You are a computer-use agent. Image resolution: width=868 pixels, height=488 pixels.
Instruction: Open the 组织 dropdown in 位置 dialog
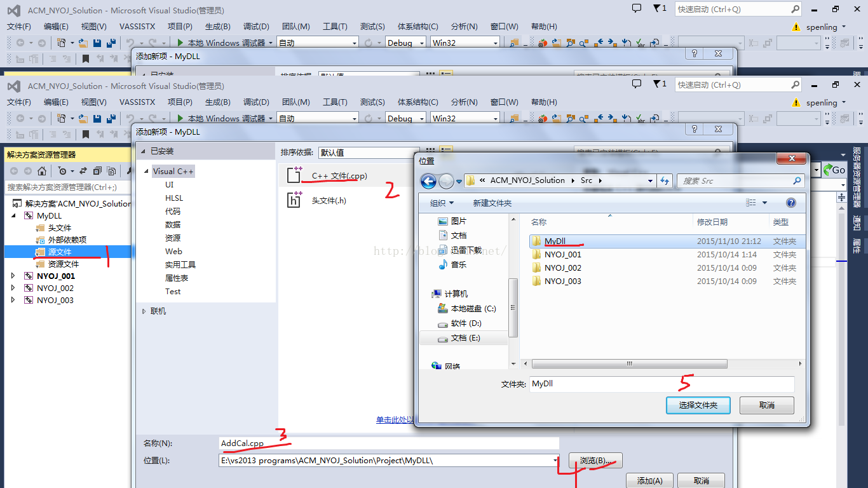coord(442,203)
